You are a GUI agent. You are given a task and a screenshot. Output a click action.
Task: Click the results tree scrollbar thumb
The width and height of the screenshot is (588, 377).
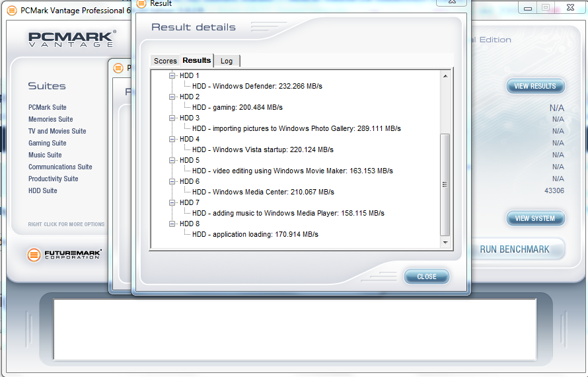(x=445, y=185)
